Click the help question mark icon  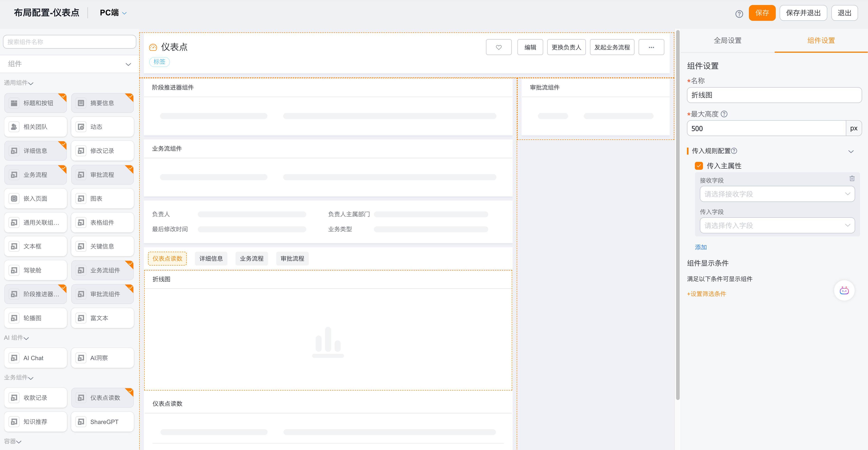click(x=739, y=14)
